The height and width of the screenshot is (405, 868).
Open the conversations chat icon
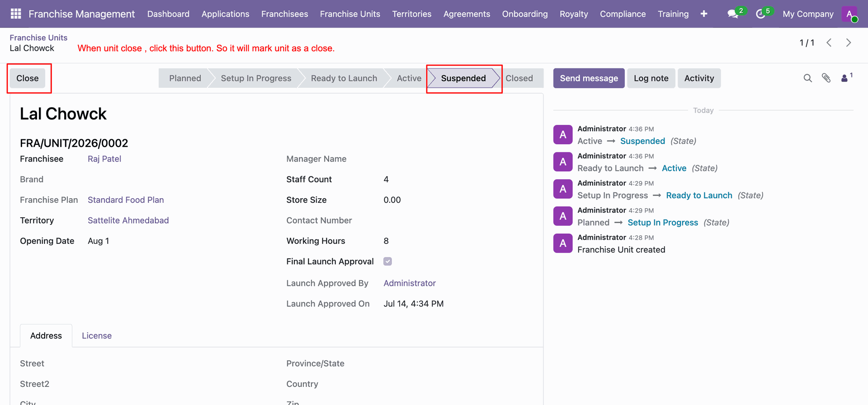point(733,14)
